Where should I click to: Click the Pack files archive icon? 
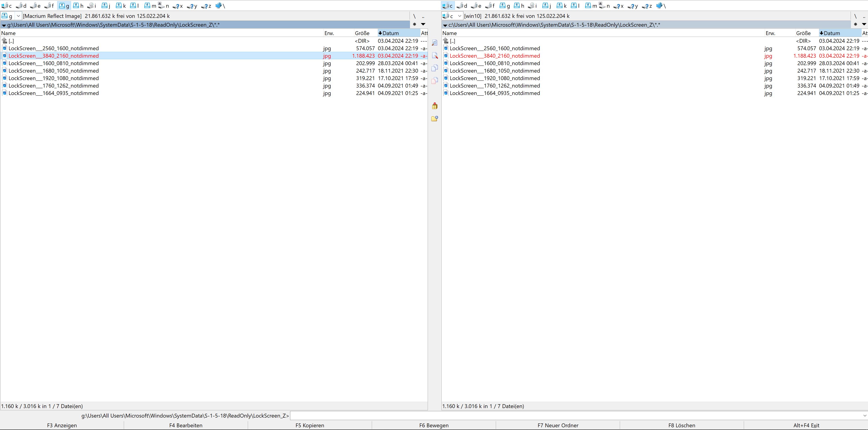tap(434, 106)
